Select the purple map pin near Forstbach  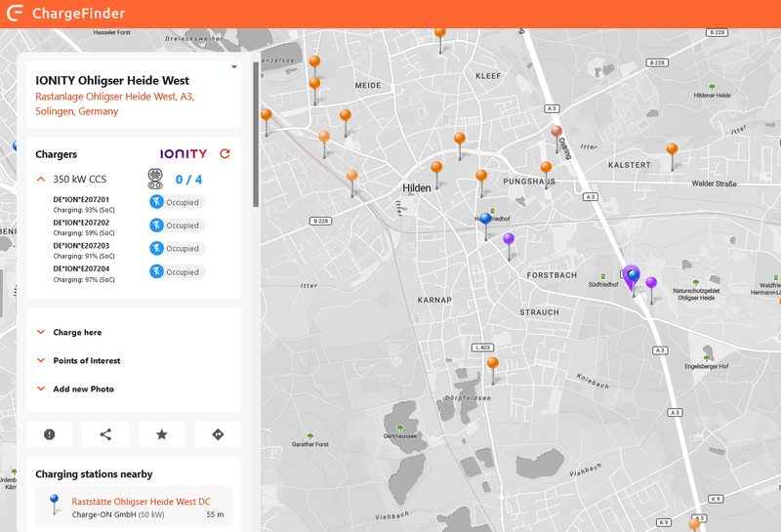[x=509, y=240]
